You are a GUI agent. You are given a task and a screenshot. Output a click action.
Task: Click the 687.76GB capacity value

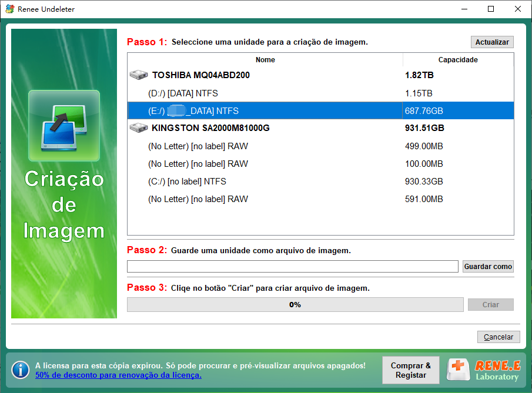tap(424, 111)
